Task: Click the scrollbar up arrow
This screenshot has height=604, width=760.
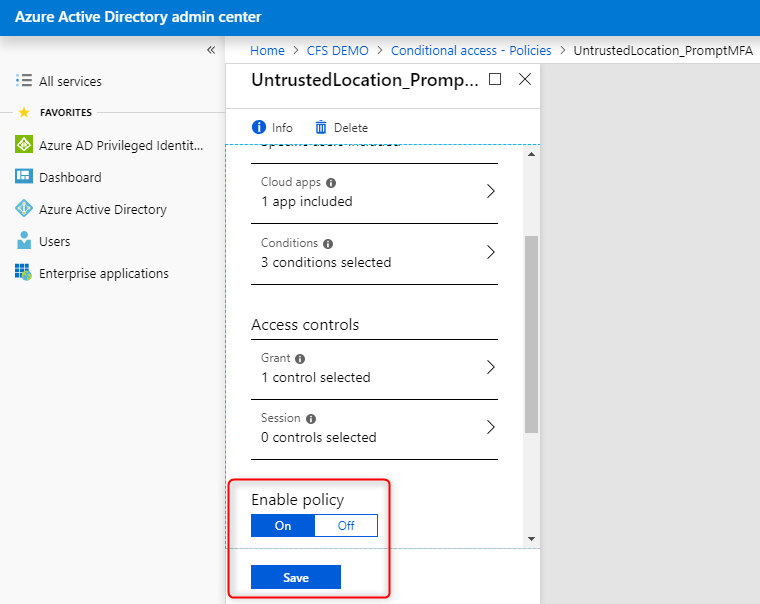Action: tap(531, 154)
